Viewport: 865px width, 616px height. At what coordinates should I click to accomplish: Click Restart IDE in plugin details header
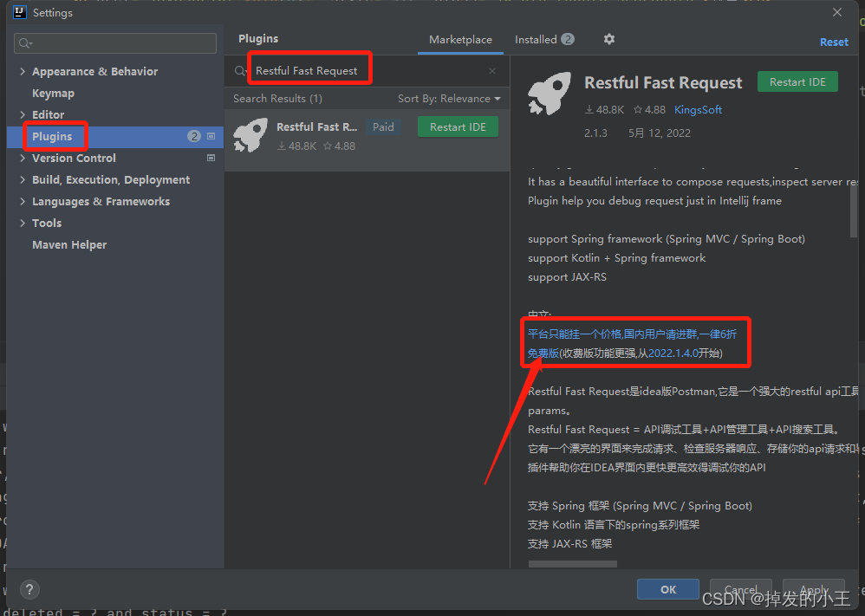click(x=797, y=82)
